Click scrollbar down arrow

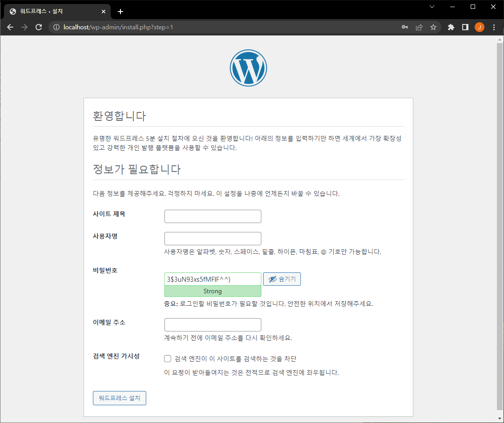coord(500,419)
